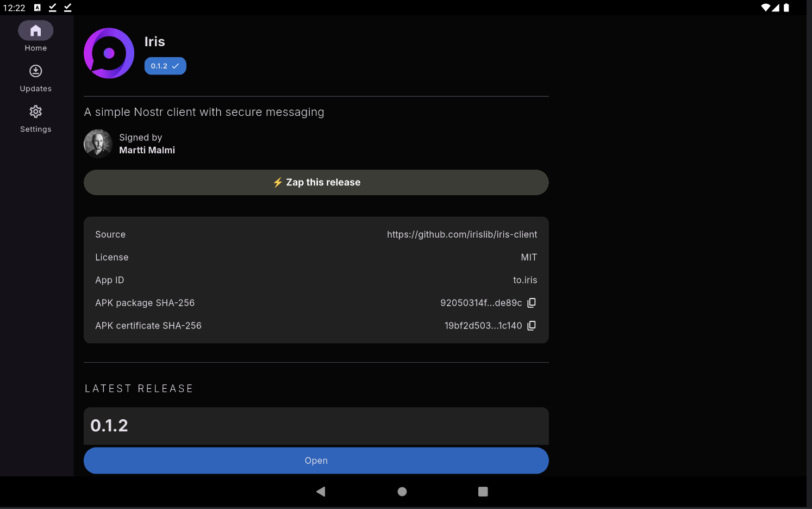Click Martti Malmi's avatar photo

tap(98, 144)
